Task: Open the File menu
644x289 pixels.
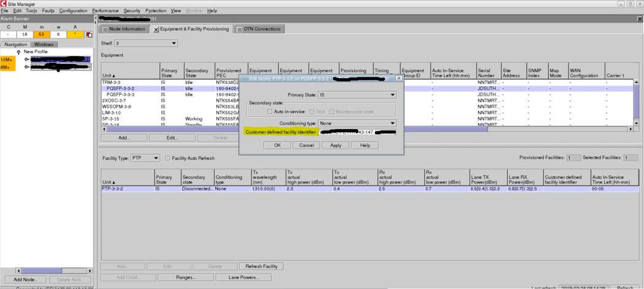Action: click(x=4, y=10)
